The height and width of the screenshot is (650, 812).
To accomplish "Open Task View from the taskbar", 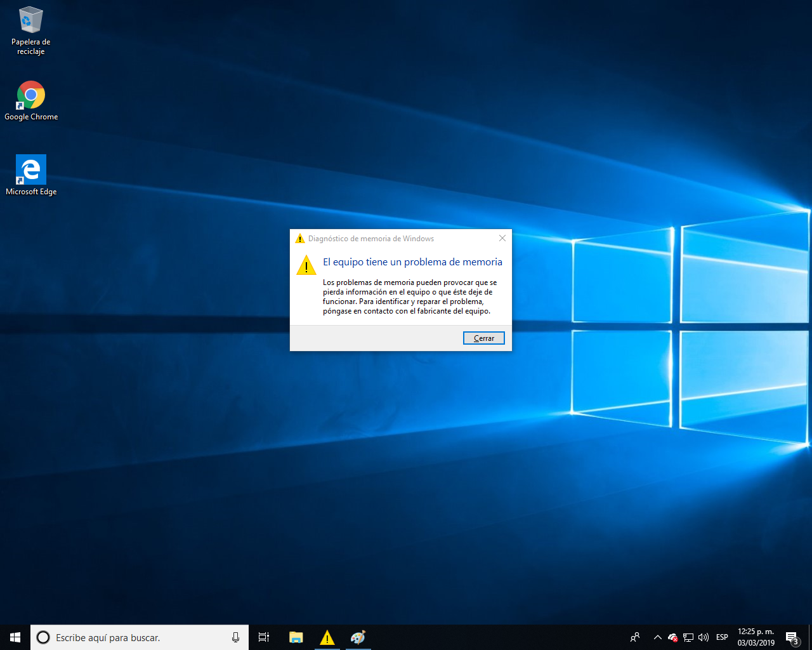I will pos(264,637).
